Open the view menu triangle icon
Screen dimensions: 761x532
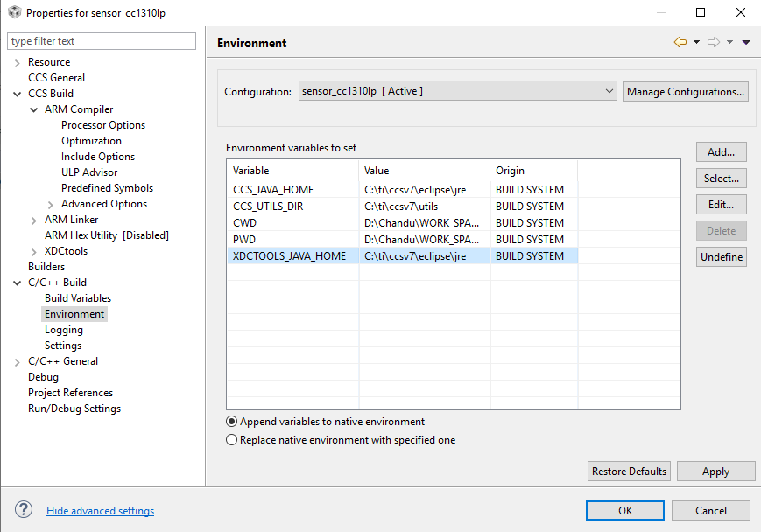point(746,42)
